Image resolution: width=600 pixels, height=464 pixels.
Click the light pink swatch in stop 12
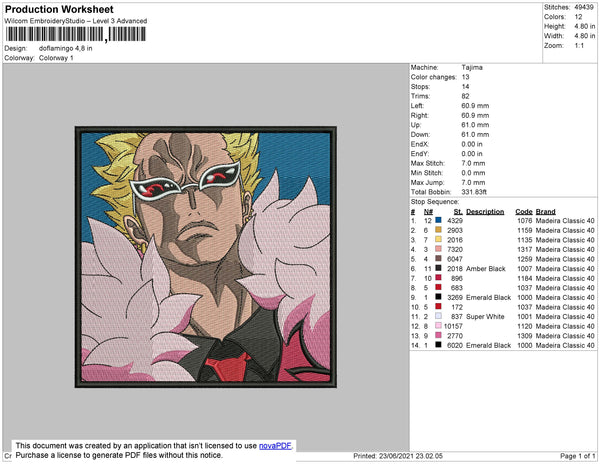point(438,326)
